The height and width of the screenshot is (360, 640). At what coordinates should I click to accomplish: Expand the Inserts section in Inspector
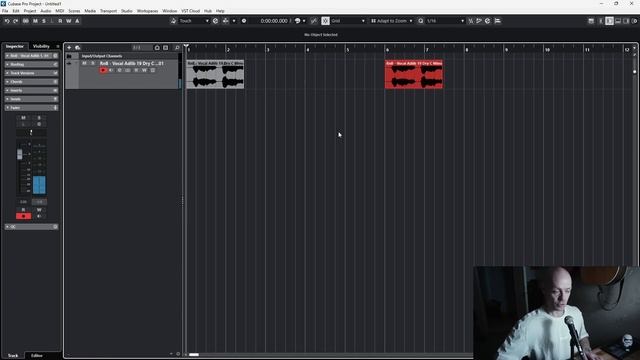point(31,90)
